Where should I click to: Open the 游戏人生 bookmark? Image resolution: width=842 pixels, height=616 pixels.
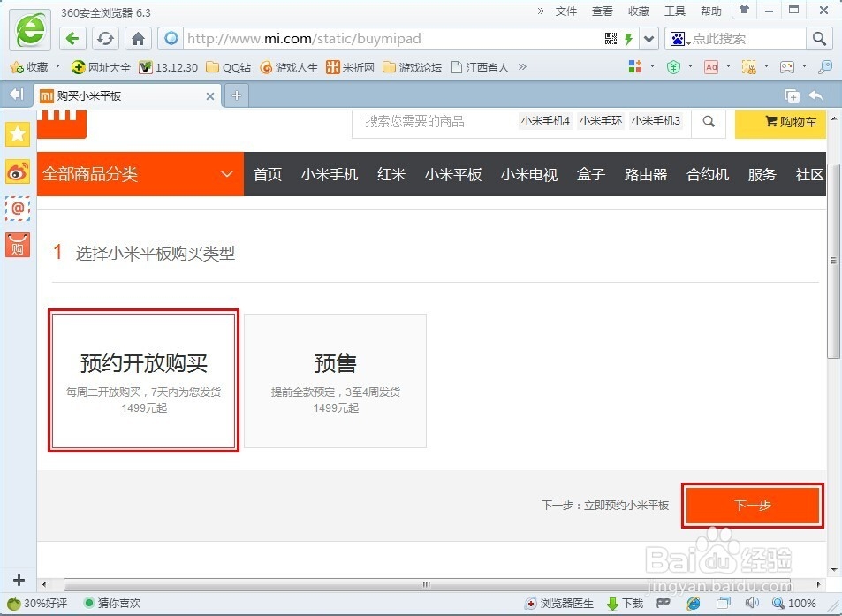[289, 67]
